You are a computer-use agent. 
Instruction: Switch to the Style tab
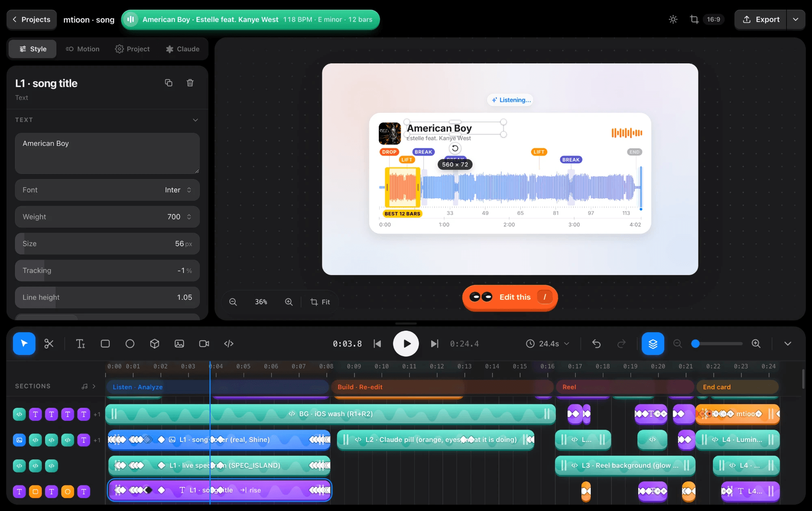click(32, 49)
